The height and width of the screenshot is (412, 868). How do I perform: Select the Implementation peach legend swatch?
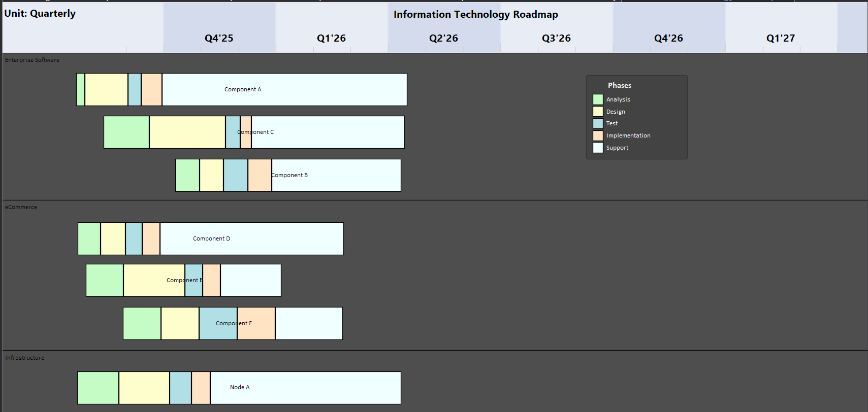click(x=598, y=135)
